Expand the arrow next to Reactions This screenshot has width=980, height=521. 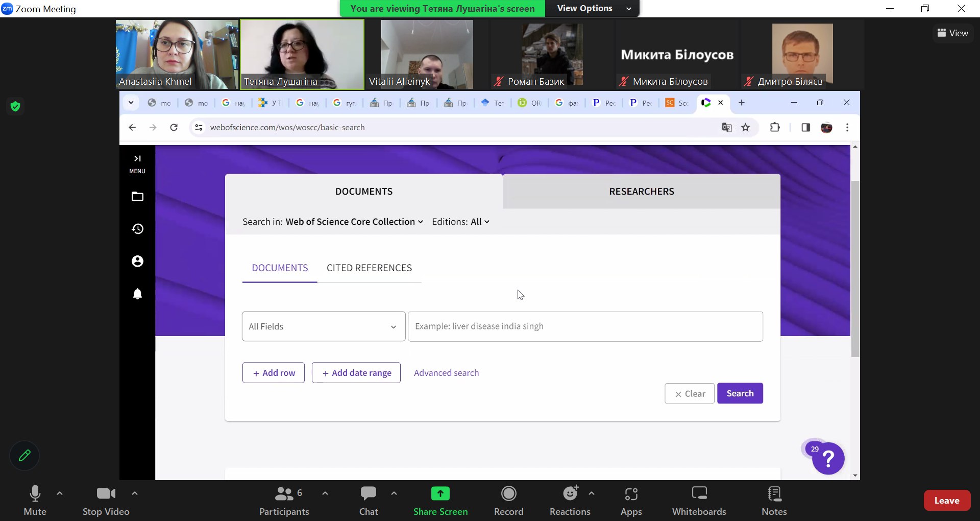point(592,493)
